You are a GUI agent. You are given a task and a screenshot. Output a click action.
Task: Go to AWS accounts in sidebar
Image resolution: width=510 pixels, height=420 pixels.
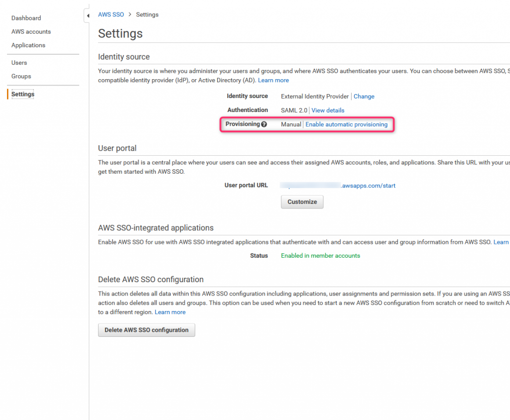click(x=31, y=31)
